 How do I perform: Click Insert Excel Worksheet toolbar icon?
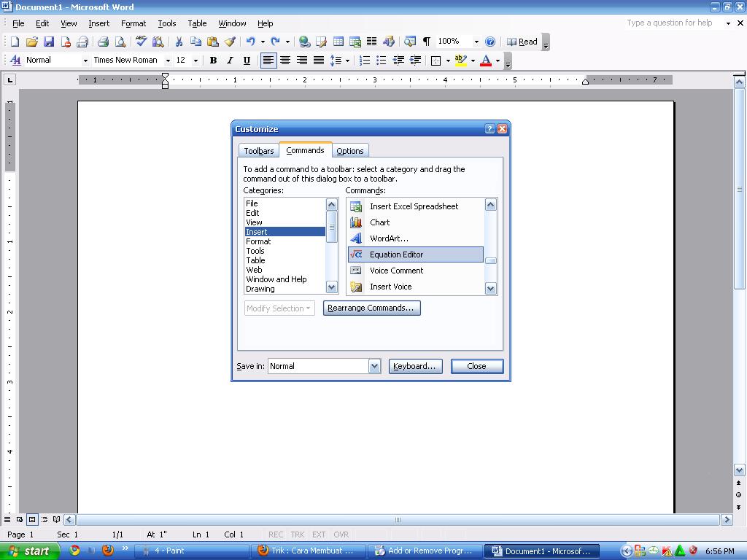tap(355, 42)
